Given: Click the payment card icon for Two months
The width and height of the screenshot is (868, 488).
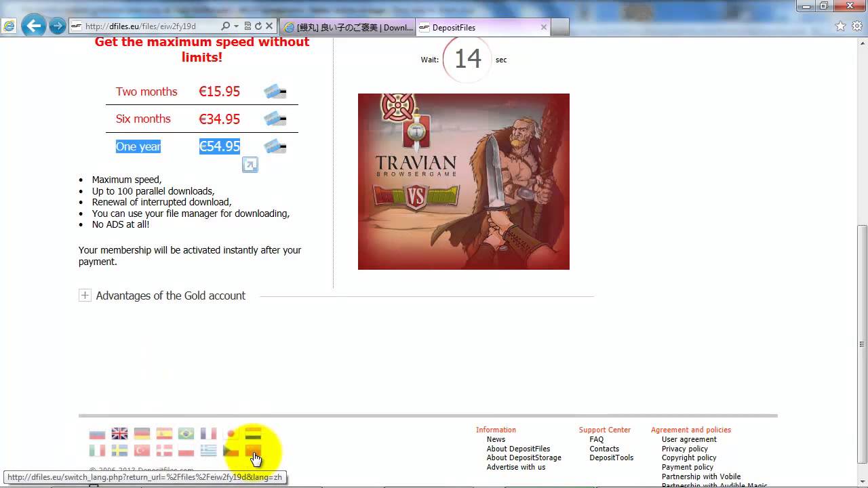Looking at the screenshot, I should tap(275, 91).
